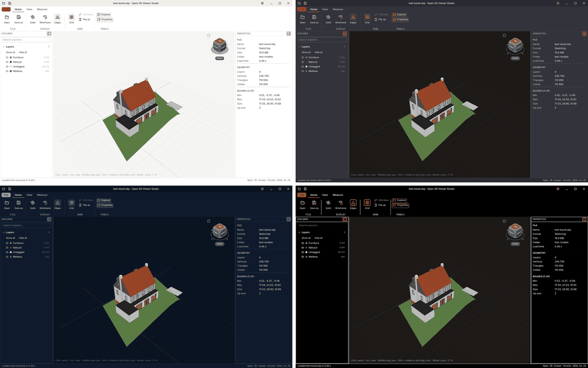Click Hide all in light theme window
This screenshot has height=368, width=588.
click(x=23, y=52)
